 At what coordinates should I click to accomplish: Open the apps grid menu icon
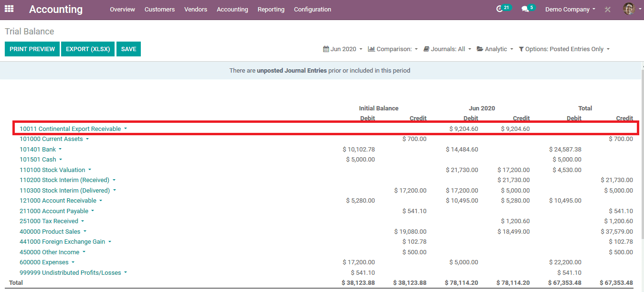point(9,9)
